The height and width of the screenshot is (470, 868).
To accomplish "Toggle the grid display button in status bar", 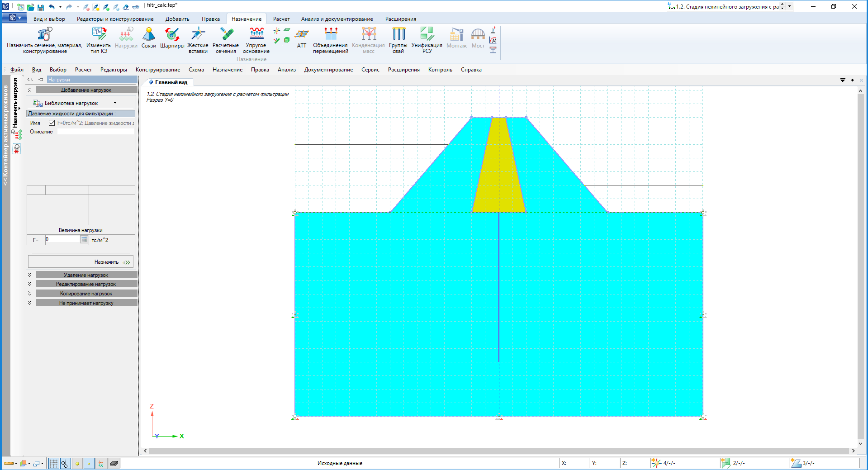I will point(53,463).
